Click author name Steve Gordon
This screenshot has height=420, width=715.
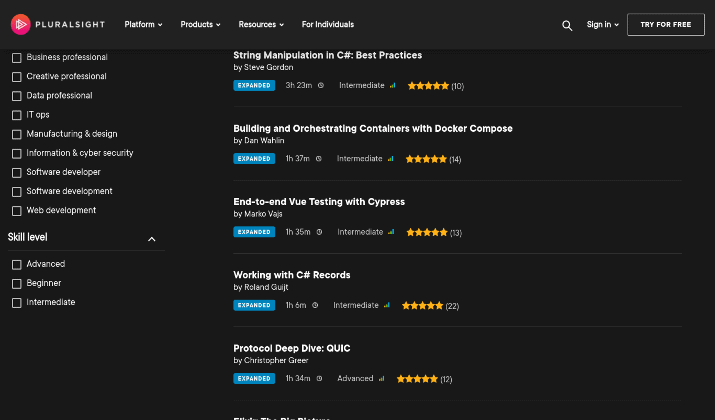[x=269, y=67]
